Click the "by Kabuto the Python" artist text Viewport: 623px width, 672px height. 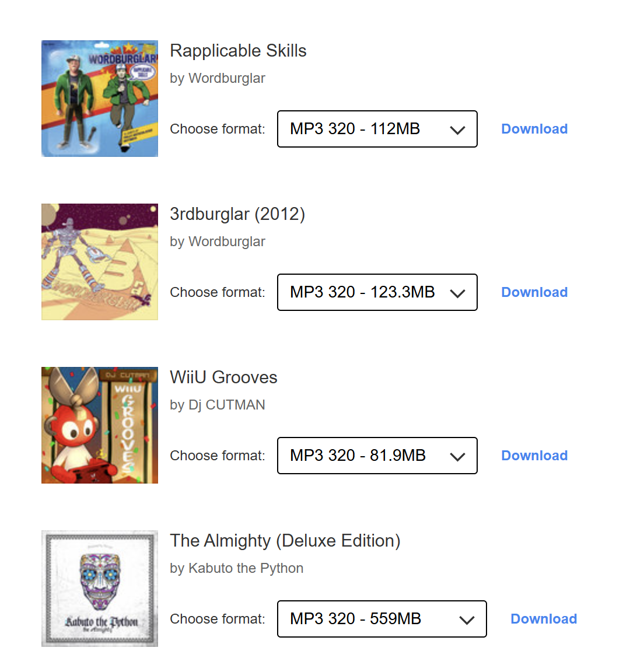236,568
